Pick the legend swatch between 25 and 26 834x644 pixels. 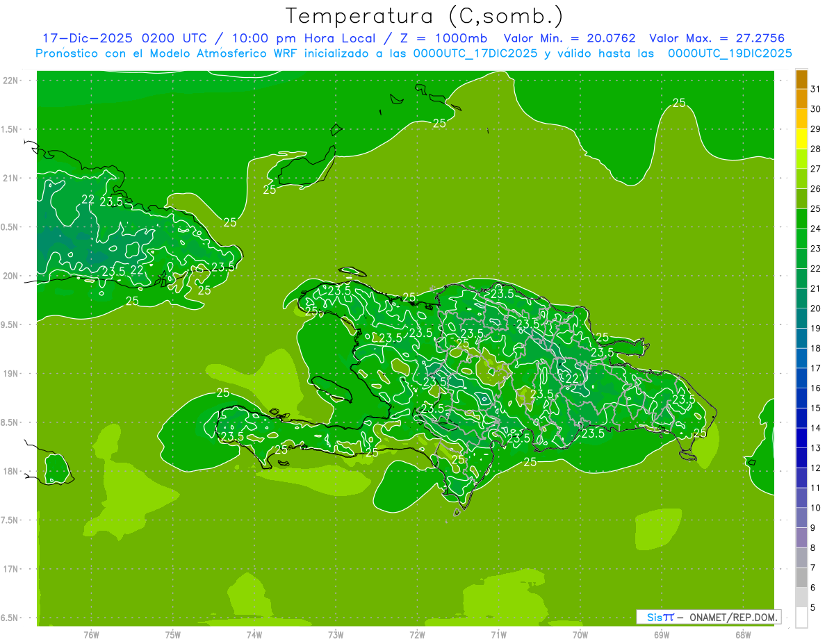(x=801, y=199)
